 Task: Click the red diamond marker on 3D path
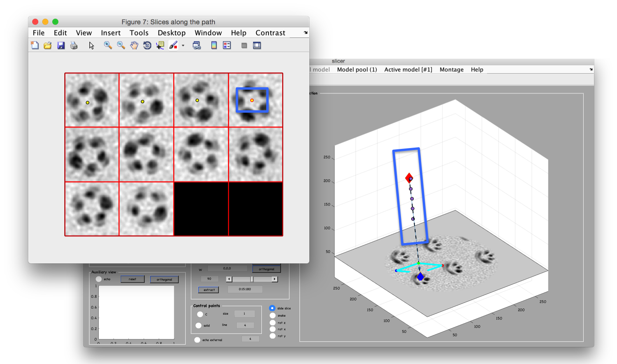[409, 178]
